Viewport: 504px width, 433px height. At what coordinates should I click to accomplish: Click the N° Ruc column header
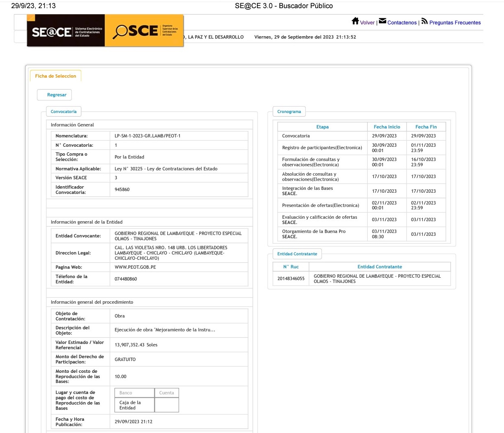click(x=291, y=267)
